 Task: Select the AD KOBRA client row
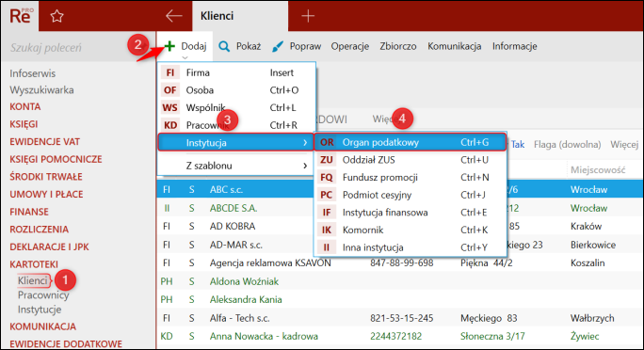point(399,226)
